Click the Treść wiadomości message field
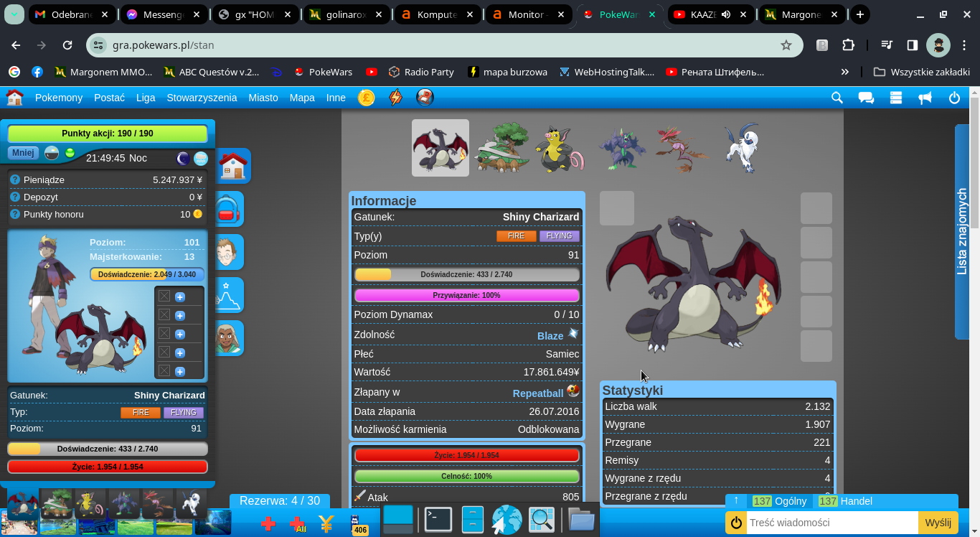The width and height of the screenshot is (980, 537). [x=831, y=523]
